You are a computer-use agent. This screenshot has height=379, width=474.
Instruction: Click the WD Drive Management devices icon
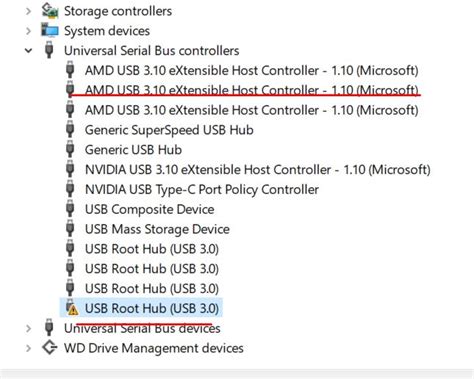click(x=50, y=348)
